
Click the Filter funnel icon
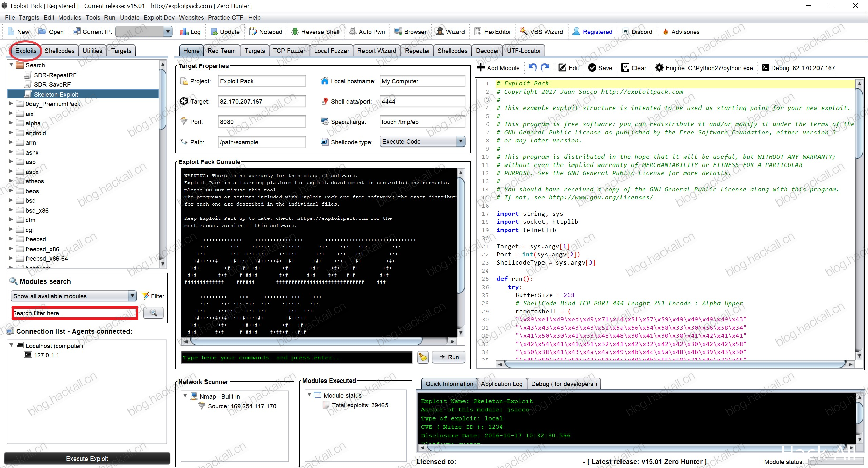point(145,296)
